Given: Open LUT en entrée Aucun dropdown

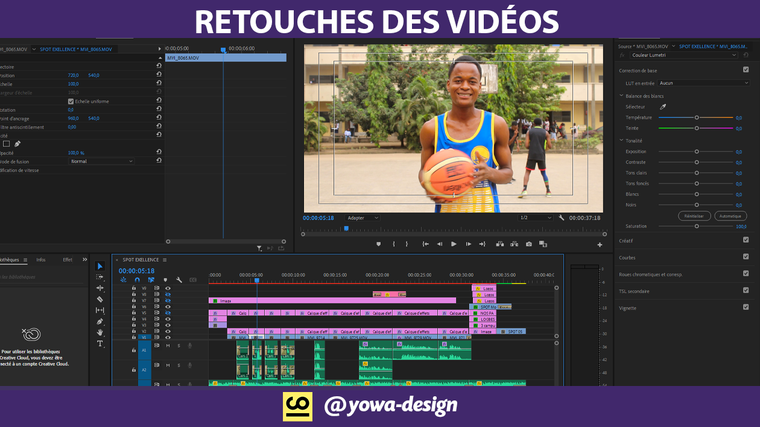Looking at the screenshot, I should pyautogui.click(x=703, y=83).
